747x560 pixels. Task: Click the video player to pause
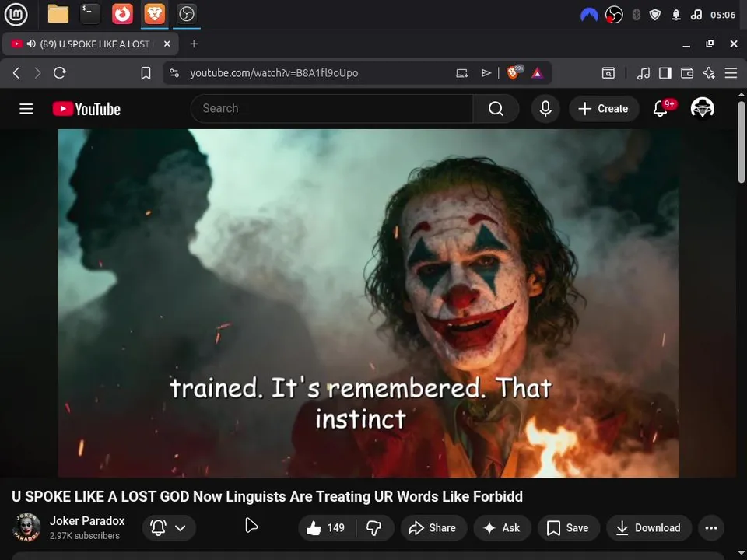tap(368, 303)
